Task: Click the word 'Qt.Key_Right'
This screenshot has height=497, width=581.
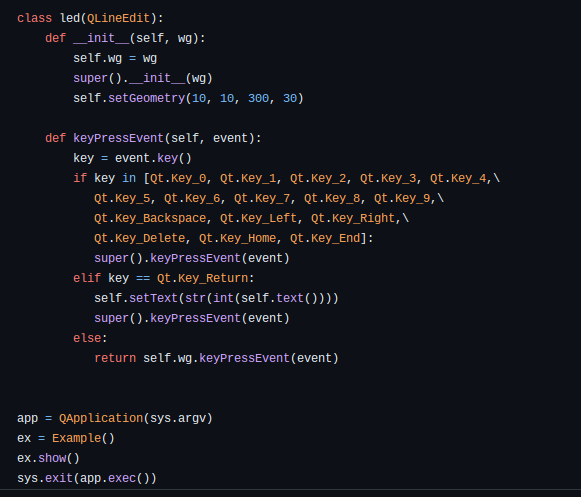Action: [x=353, y=218]
